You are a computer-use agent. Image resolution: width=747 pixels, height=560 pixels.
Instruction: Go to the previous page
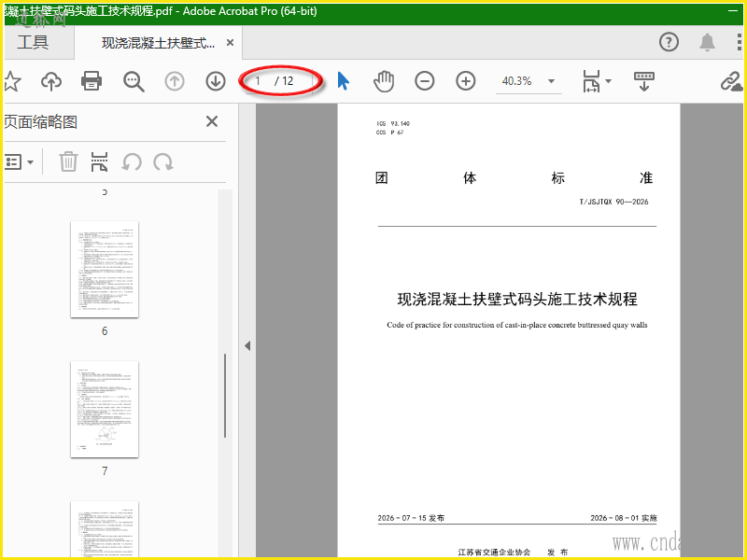[x=175, y=81]
